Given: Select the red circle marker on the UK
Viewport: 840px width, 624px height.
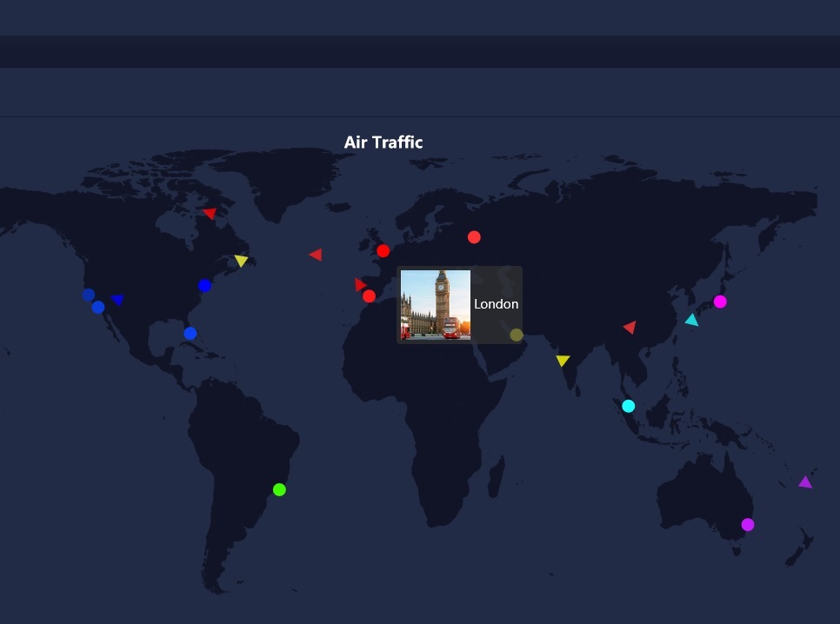Looking at the screenshot, I should (x=383, y=251).
